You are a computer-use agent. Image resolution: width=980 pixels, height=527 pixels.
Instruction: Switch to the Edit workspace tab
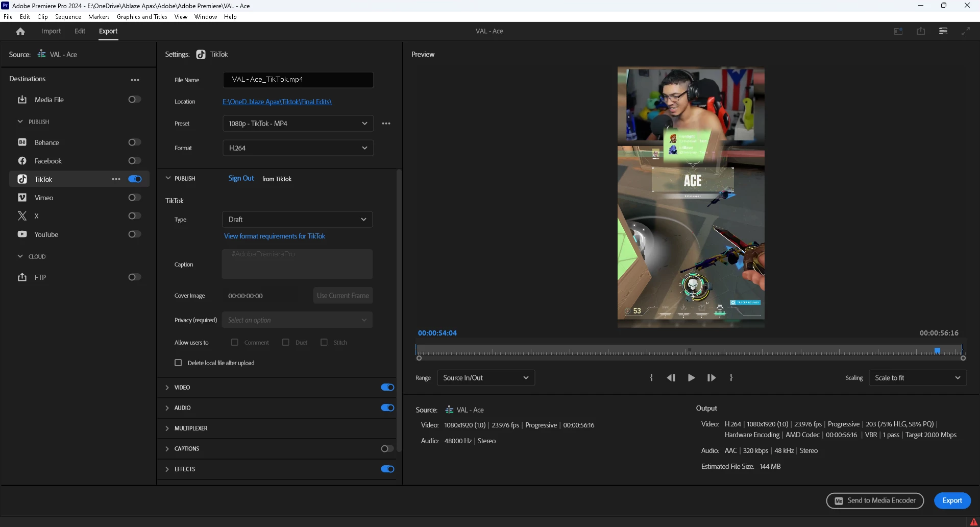click(80, 31)
